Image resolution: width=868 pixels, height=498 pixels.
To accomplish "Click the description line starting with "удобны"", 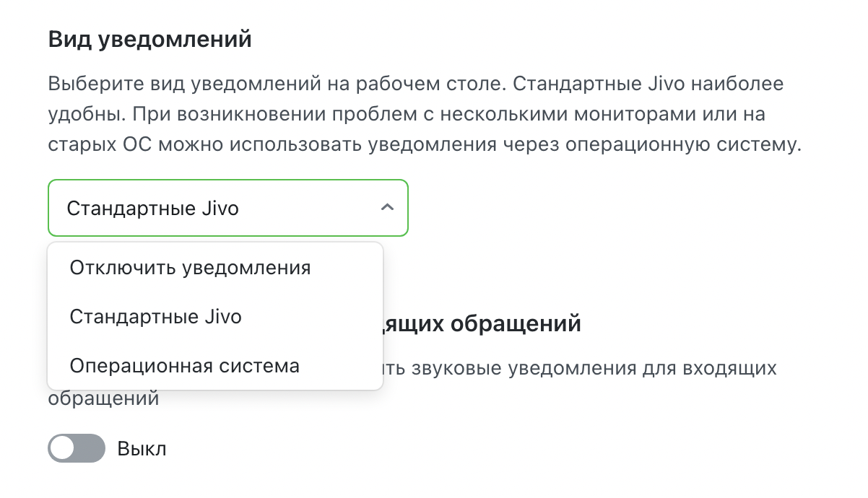I will tap(404, 114).
